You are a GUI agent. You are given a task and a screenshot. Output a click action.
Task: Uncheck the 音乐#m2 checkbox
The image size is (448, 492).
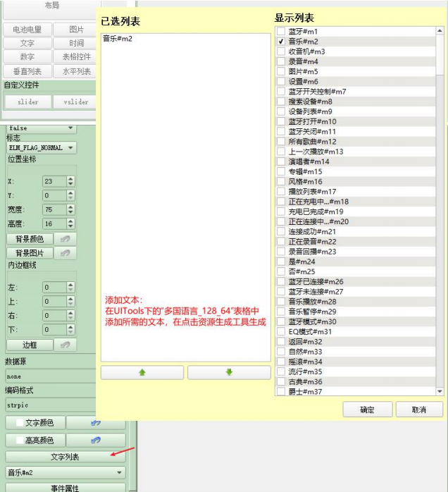tap(281, 42)
